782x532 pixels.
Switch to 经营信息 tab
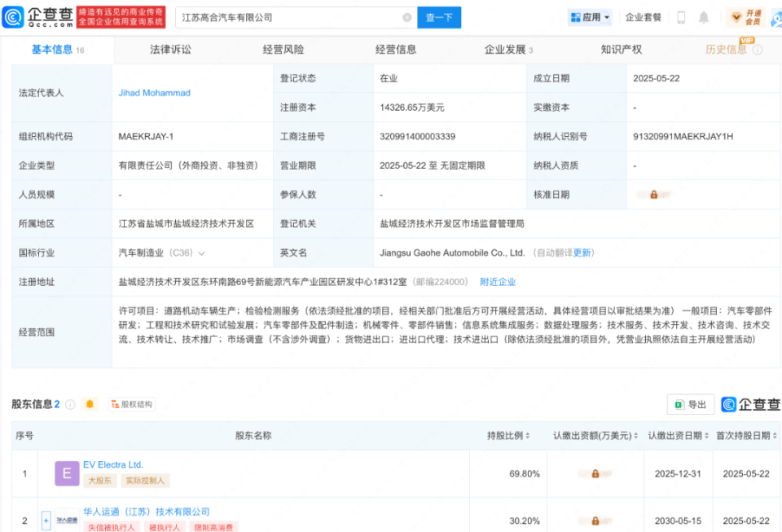[396, 50]
